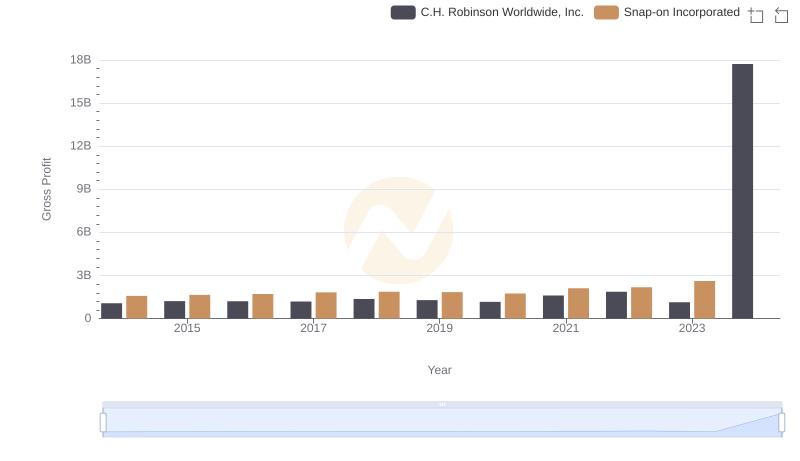Click the left handle of range slider

103,422
